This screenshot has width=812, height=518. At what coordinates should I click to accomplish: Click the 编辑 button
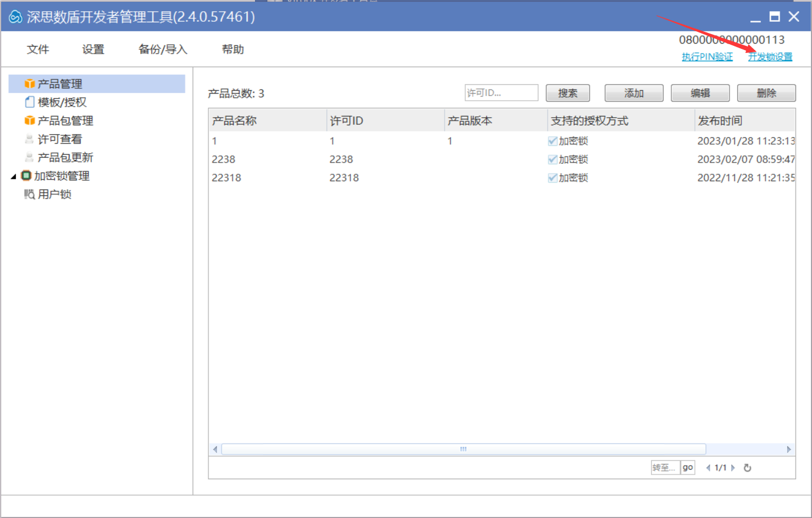700,93
